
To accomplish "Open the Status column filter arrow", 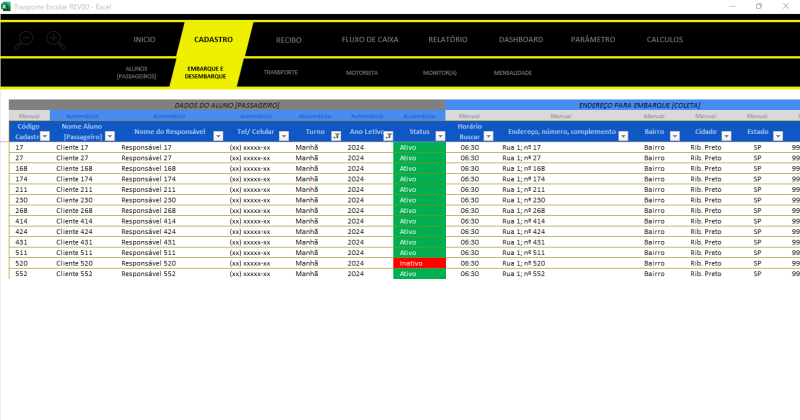I will (x=440, y=136).
